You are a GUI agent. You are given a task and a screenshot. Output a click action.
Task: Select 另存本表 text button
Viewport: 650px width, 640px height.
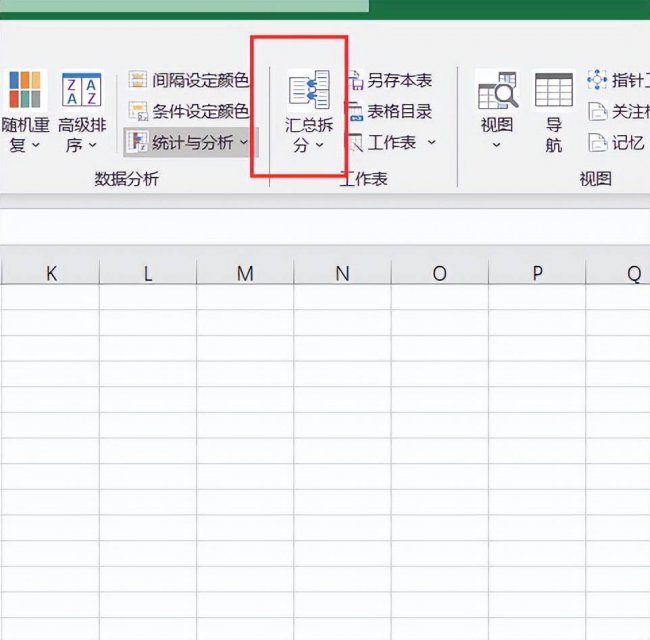[x=400, y=80]
